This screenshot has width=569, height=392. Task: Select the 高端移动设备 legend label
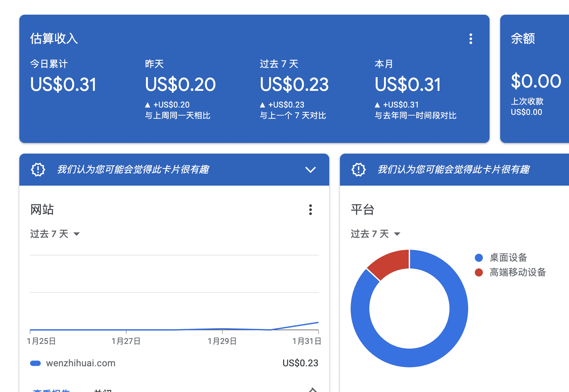(x=518, y=272)
